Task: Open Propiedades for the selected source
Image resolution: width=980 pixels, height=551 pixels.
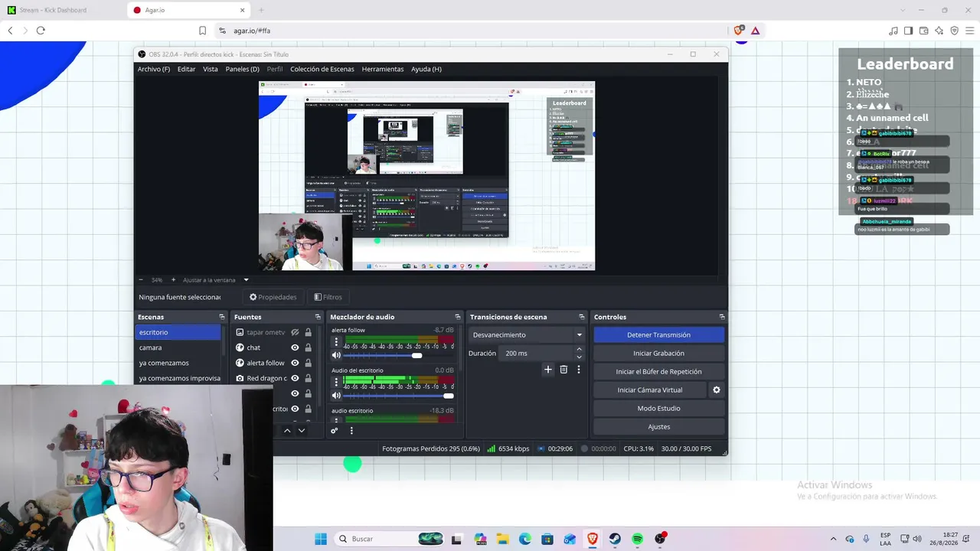Action: point(273,297)
